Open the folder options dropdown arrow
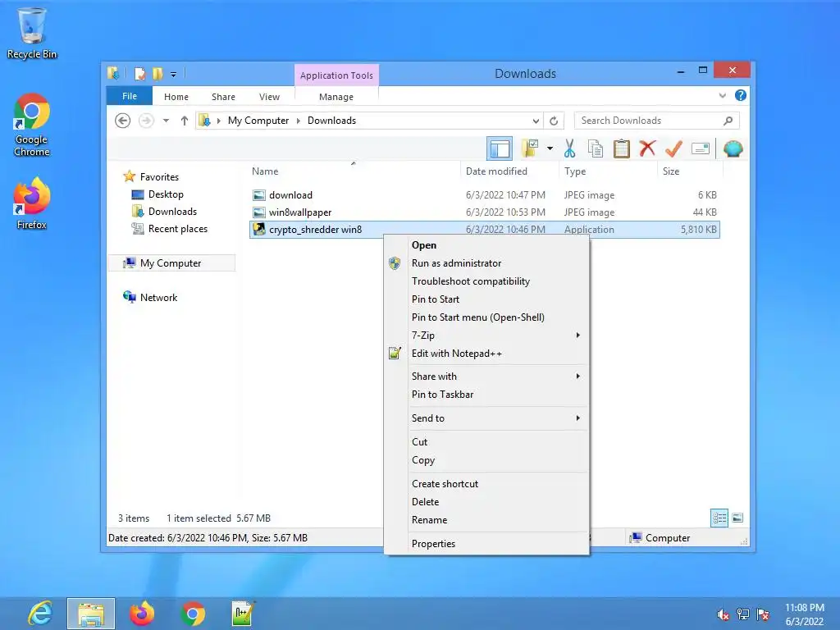Image resolution: width=840 pixels, height=630 pixels. (550, 148)
